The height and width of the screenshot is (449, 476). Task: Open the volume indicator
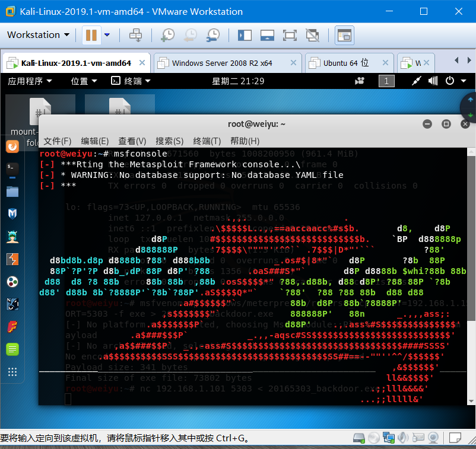point(433,81)
